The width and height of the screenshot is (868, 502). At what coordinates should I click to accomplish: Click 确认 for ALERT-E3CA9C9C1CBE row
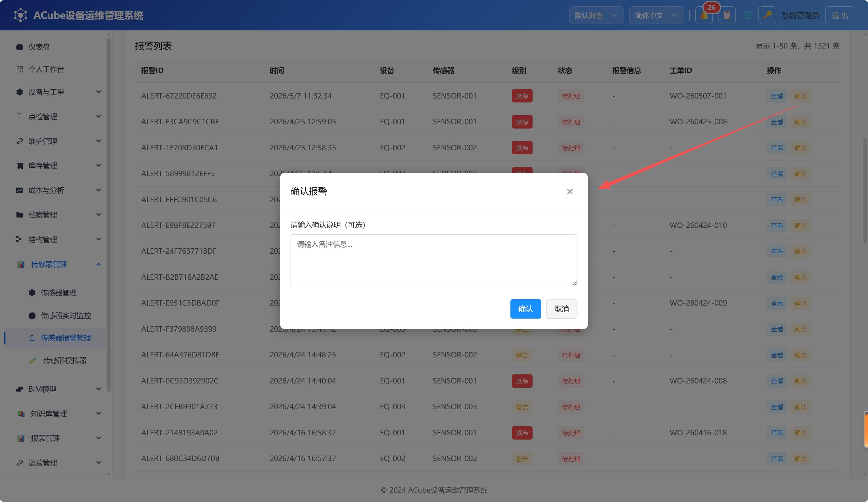(800, 122)
